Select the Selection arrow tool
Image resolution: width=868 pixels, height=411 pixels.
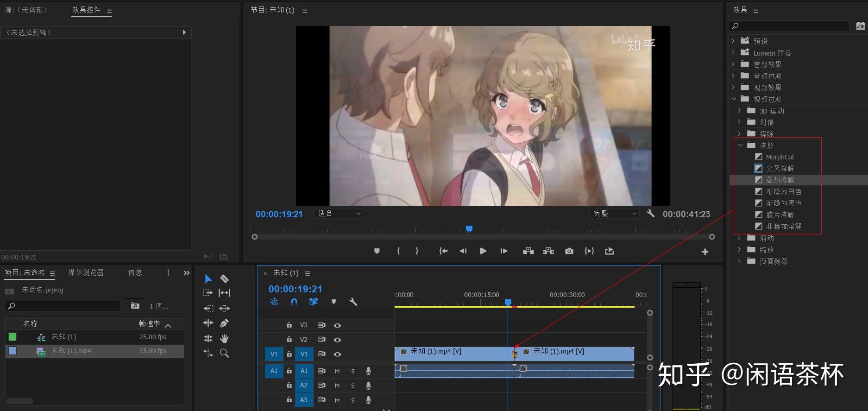point(208,278)
